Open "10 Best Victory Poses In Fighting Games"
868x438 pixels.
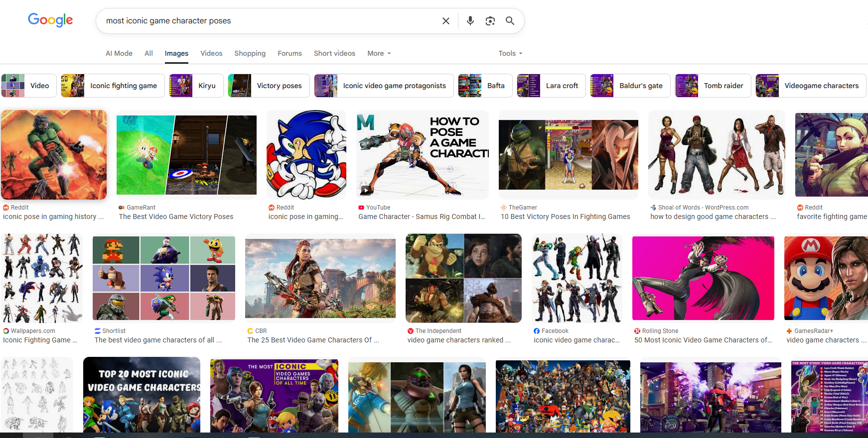[x=565, y=217]
